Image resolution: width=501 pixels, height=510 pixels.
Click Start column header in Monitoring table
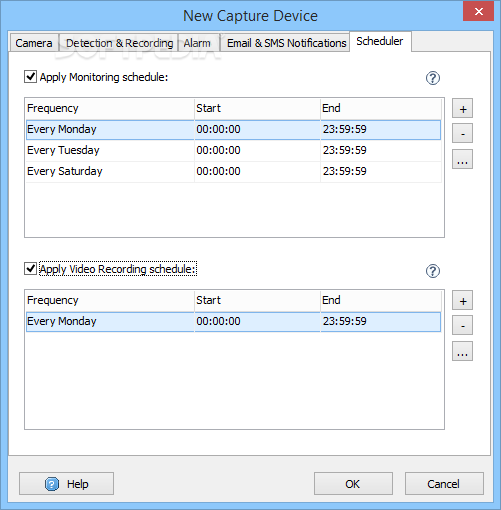pyautogui.click(x=257, y=109)
